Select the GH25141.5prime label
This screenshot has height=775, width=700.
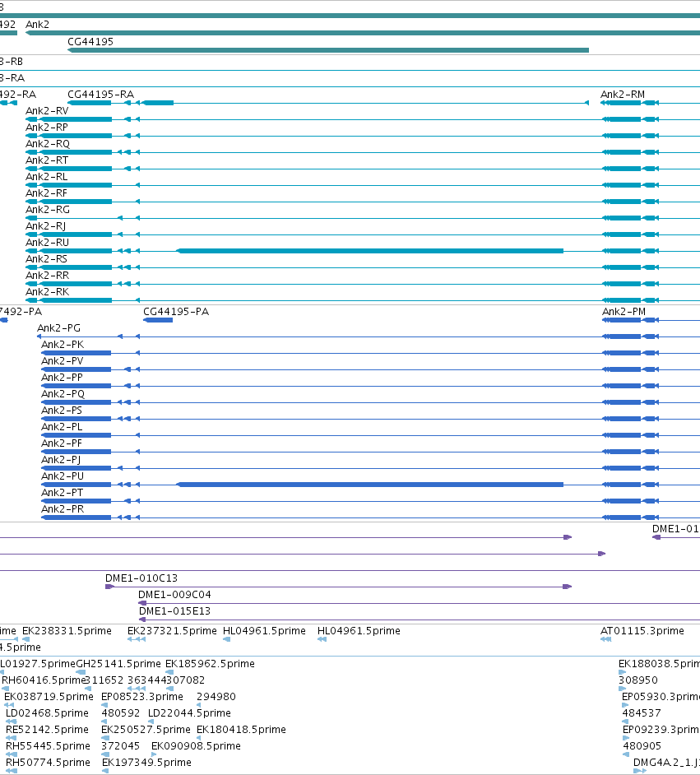click(118, 663)
